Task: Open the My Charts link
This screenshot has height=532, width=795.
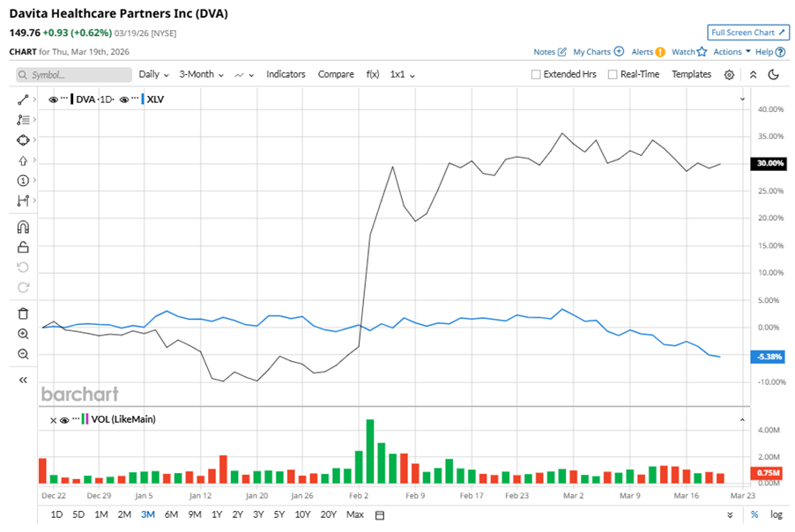Action: 591,52
